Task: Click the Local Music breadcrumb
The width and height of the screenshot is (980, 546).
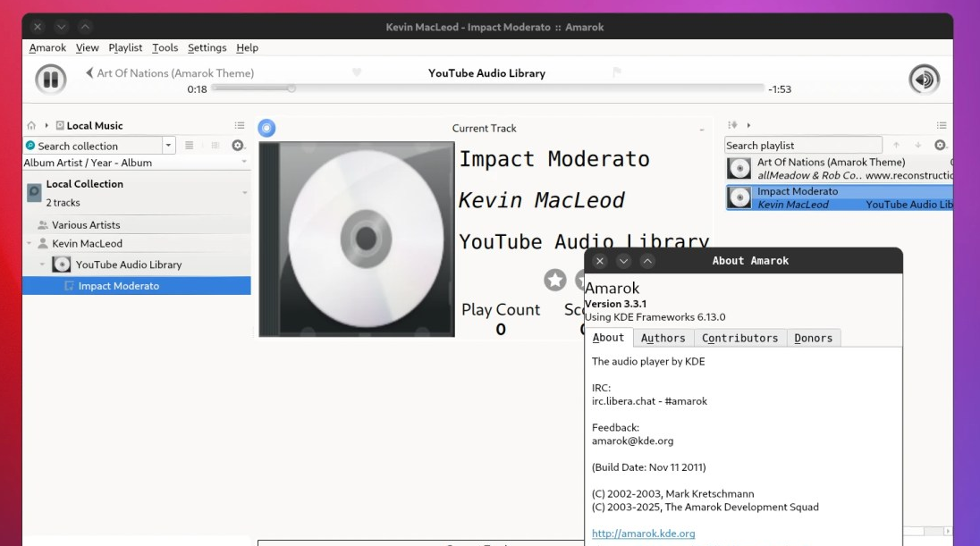Action: pyautogui.click(x=89, y=126)
